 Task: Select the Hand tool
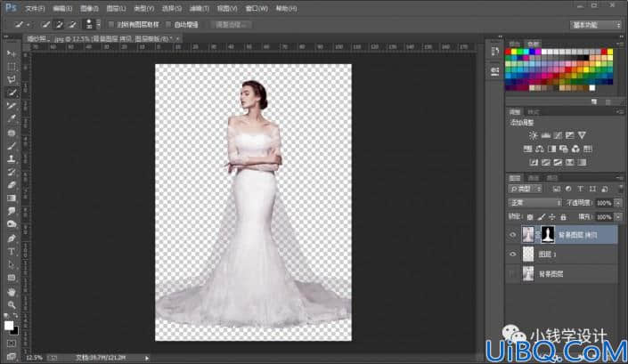pos(12,292)
